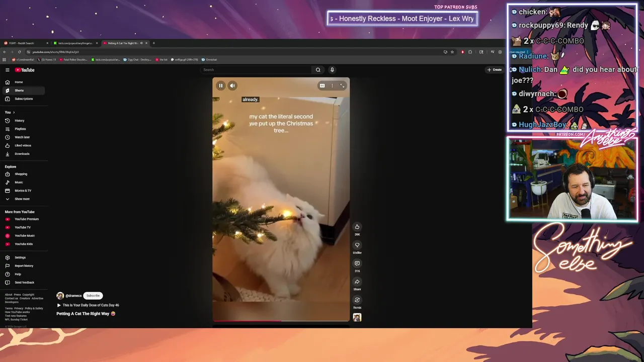
Task: Click the About footer link
Action: (x=9, y=295)
